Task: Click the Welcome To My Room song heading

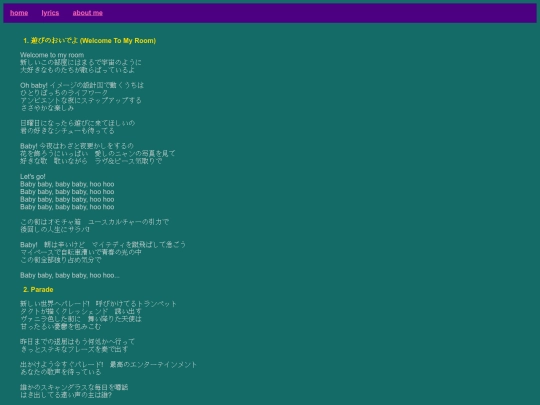Action: [x=90, y=41]
